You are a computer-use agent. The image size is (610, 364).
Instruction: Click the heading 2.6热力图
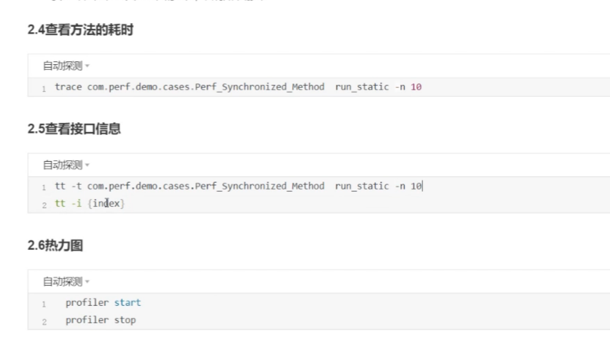point(55,246)
